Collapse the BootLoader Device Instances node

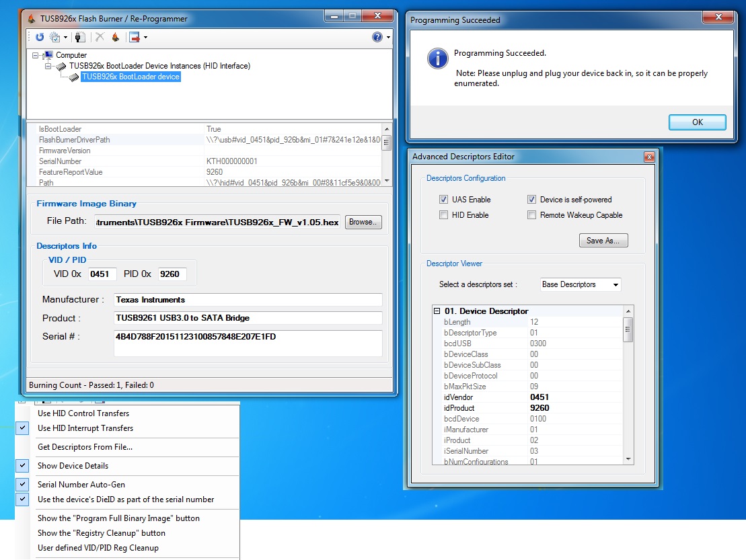[x=48, y=66]
